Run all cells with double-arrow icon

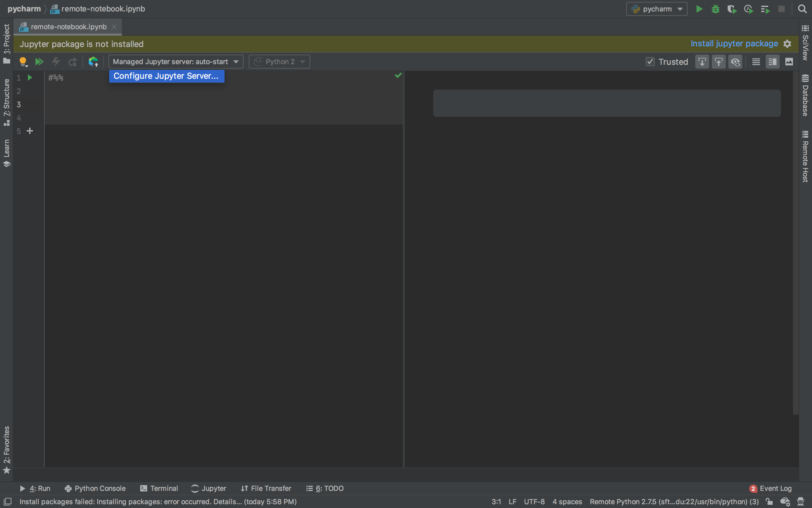pos(39,62)
